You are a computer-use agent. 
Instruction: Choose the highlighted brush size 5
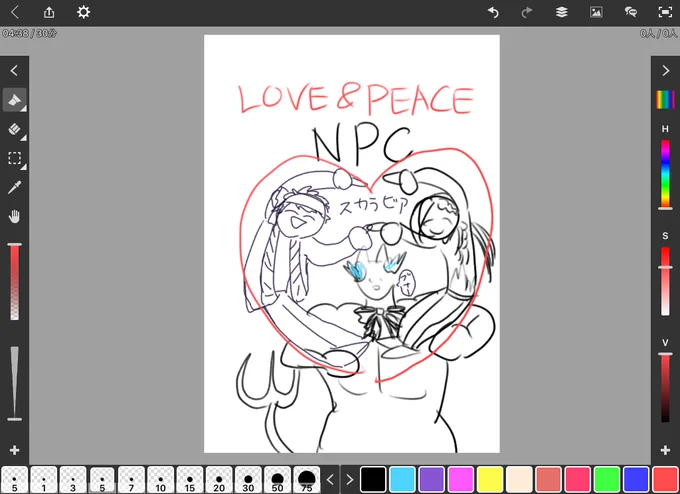click(x=102, y=480)
